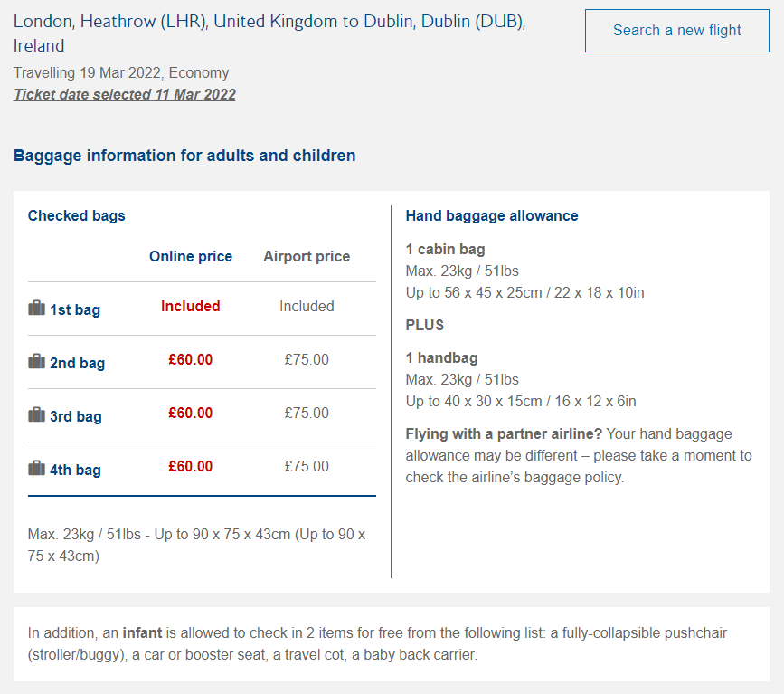Viewport: 784px width, 694px height.
Task: Open the Ticket date selected 11 Mar 2022 link
Action: coord(125,95)
